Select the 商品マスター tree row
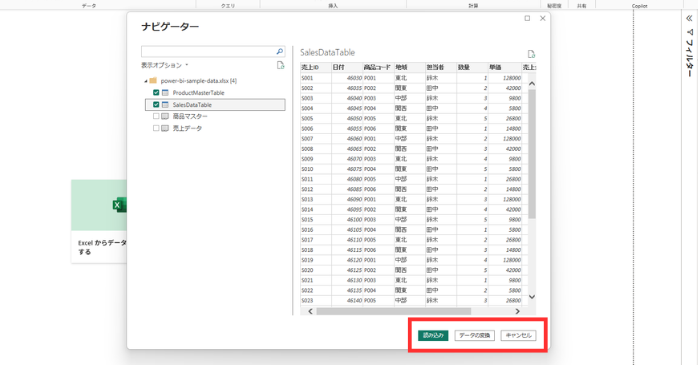This screenshot has height=365, width=698. click(x=215, y=116)
